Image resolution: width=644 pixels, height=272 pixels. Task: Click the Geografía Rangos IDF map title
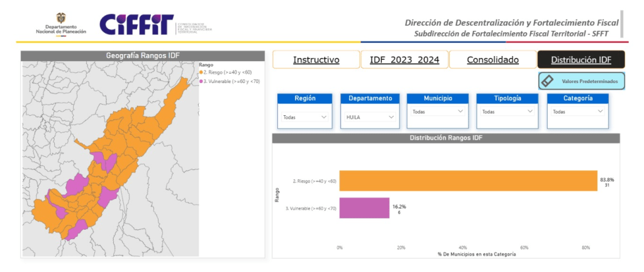142,55
